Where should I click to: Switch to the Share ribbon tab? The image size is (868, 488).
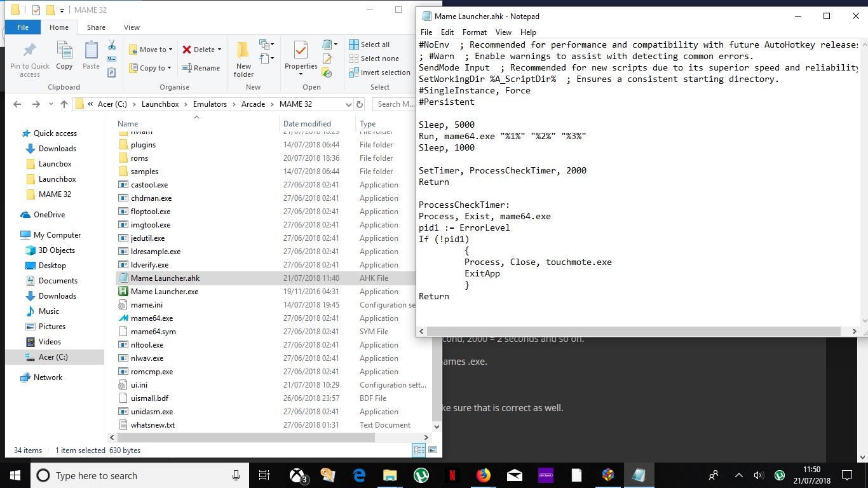pos(97,27)
